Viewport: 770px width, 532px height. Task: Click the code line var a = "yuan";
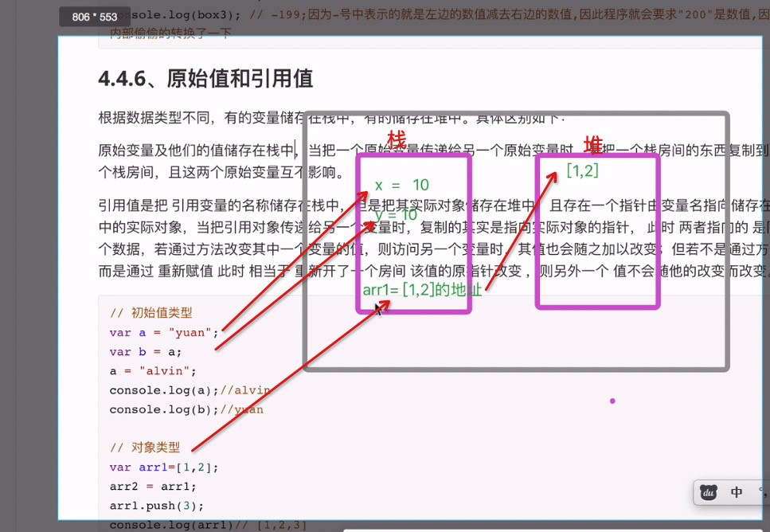[164, 333]
